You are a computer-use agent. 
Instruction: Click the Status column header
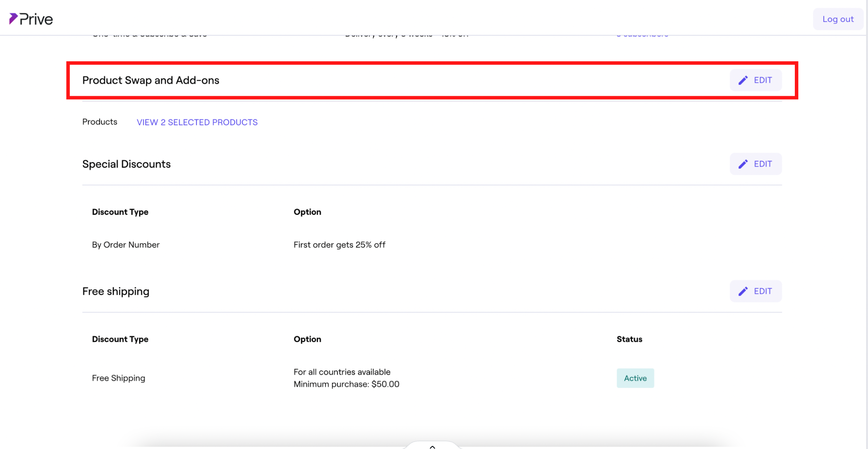pyautogui.click(x=629, y=339)
